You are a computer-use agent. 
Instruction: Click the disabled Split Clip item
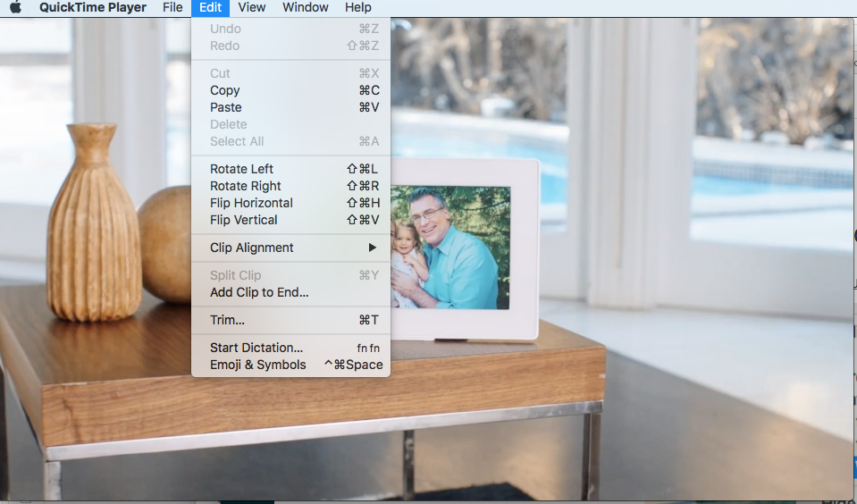[290, 275]
